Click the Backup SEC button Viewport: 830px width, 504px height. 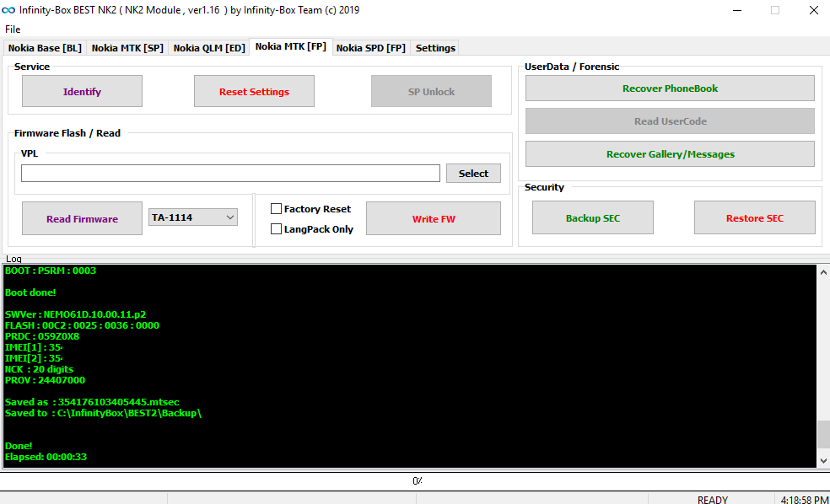(x=593, y=217)
